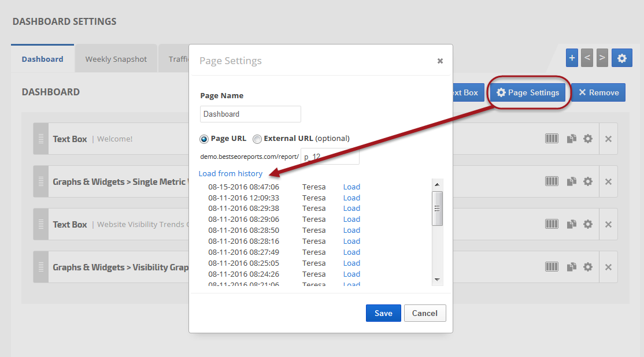Open the gear settings icon beside tab arrows

(x=621, y=58)
